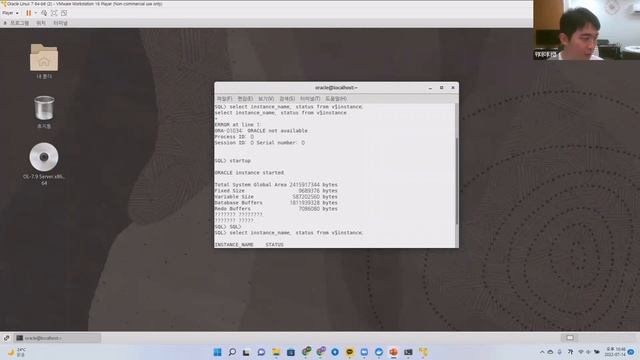Click the terminal window's vertical scrollbar

tap(457, 180)
